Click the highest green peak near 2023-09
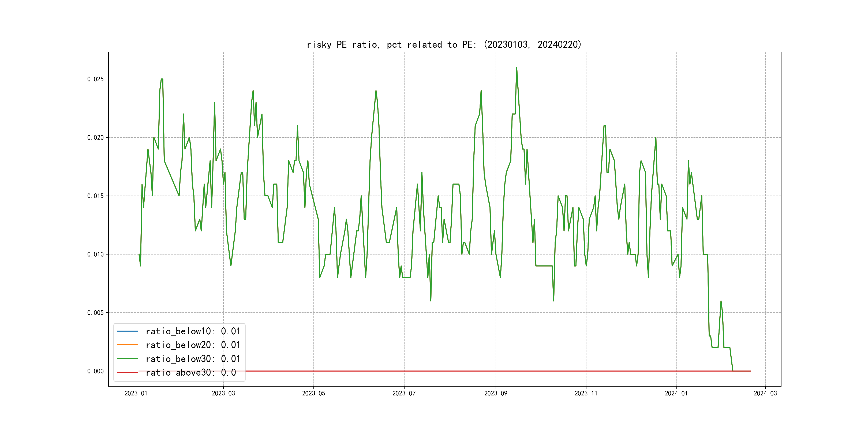 tap(517, 68)
